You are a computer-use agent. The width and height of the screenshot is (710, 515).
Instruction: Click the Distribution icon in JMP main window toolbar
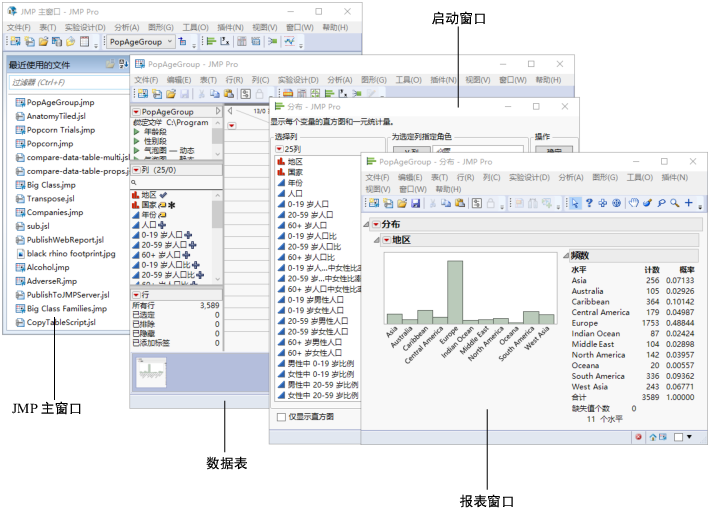click(x=211, y=42)
